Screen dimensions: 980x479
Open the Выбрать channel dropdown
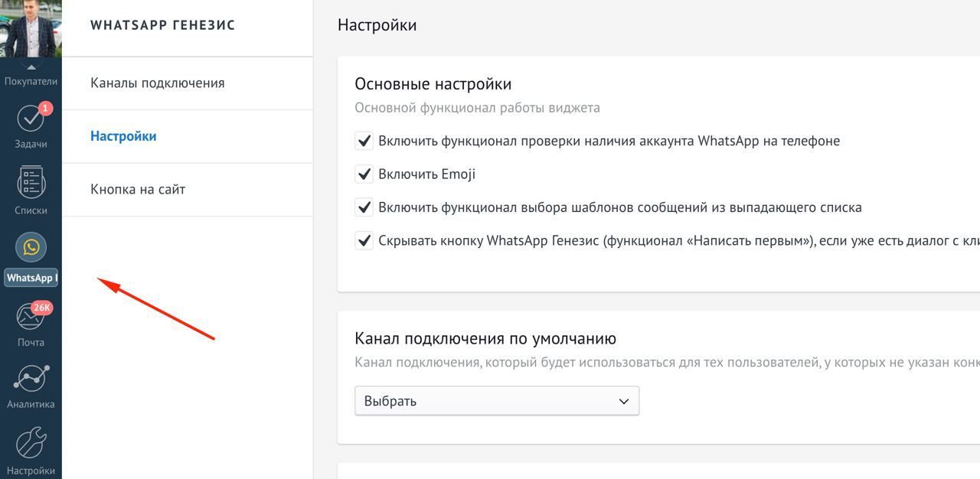(x=497, y=401)
